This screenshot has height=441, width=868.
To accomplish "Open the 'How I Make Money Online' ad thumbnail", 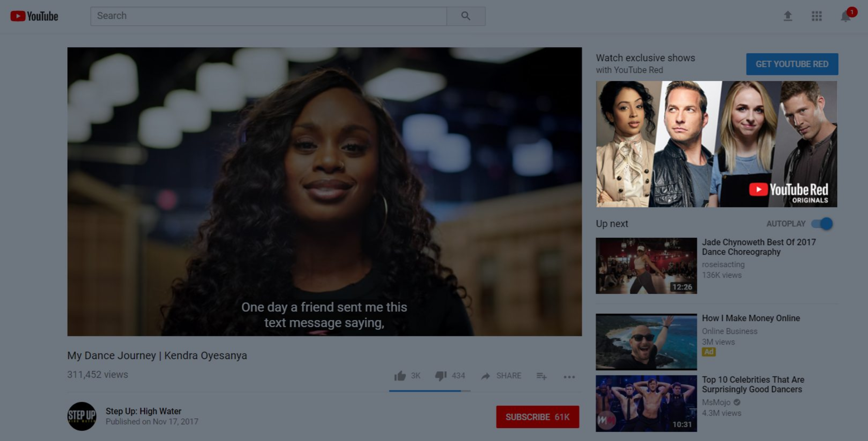I will (x=646, y=341).
